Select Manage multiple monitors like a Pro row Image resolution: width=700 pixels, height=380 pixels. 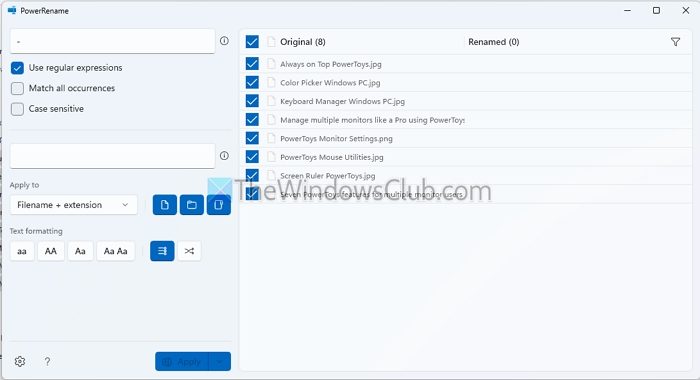(x=465, y=120)
